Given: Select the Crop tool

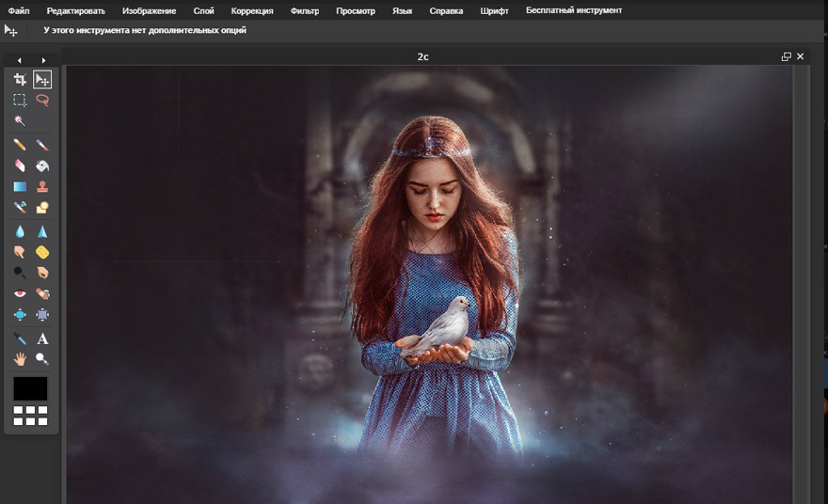Looking at the screenshot, I should click(20, 80).
